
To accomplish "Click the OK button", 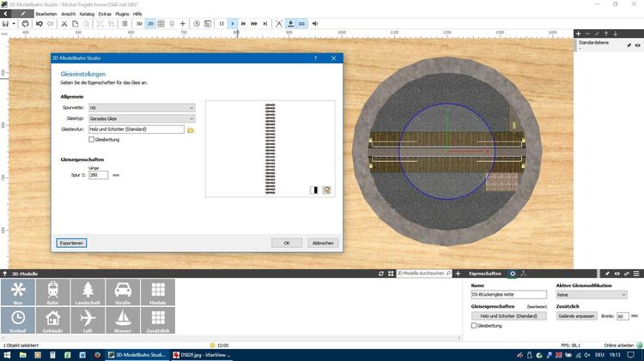I will click(x=287, y=243).
